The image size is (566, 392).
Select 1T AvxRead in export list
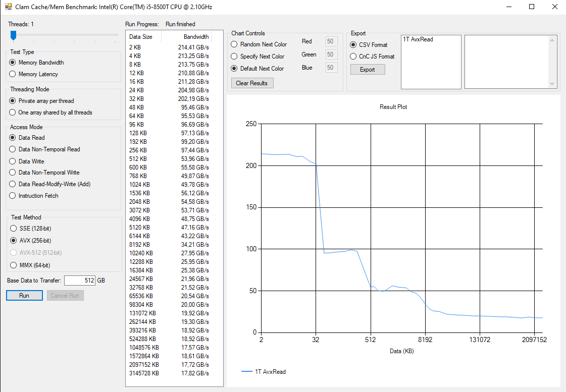click(x=418, y=39)
